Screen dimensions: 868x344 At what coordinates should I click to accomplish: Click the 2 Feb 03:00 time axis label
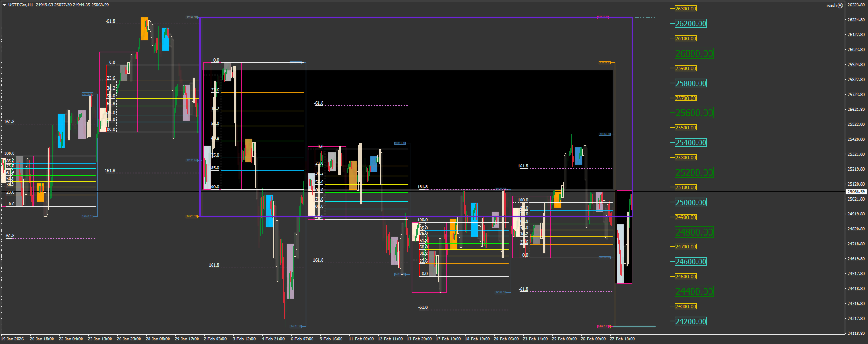[215, 339]
